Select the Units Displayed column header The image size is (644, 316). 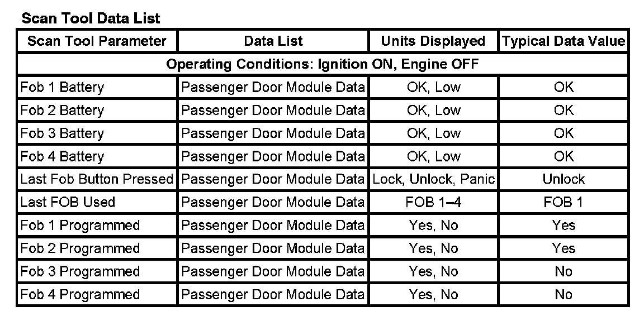point(433,41)
